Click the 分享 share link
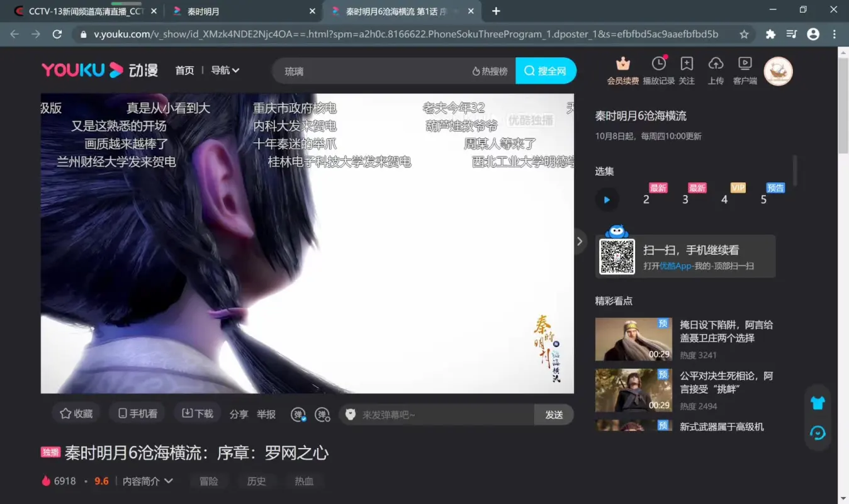 click(x=239, y=414)
